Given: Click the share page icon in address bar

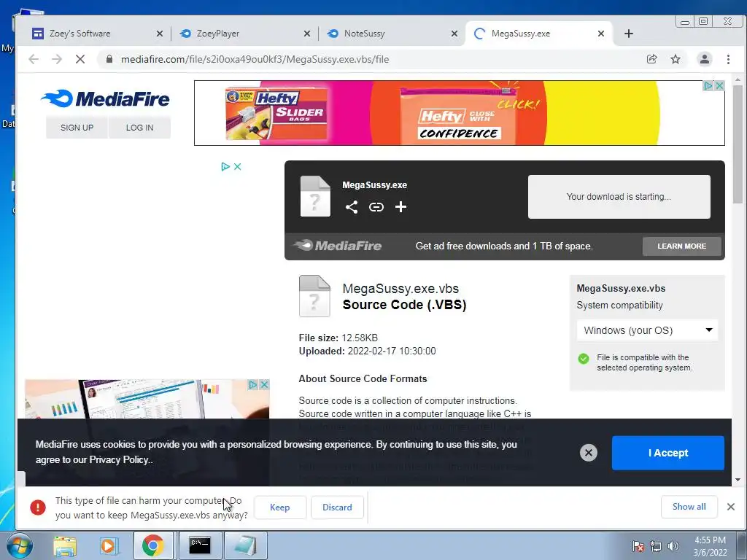Looking at the screenshot, I should 651,59.
